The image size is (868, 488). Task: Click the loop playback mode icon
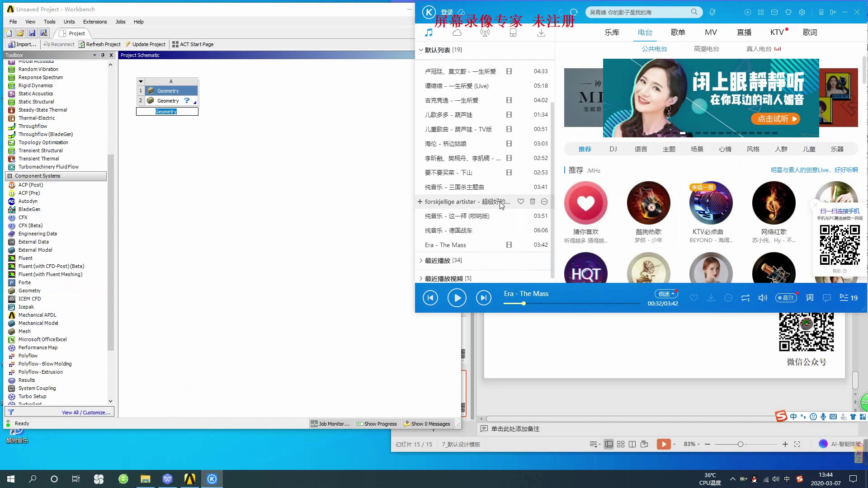745,298
